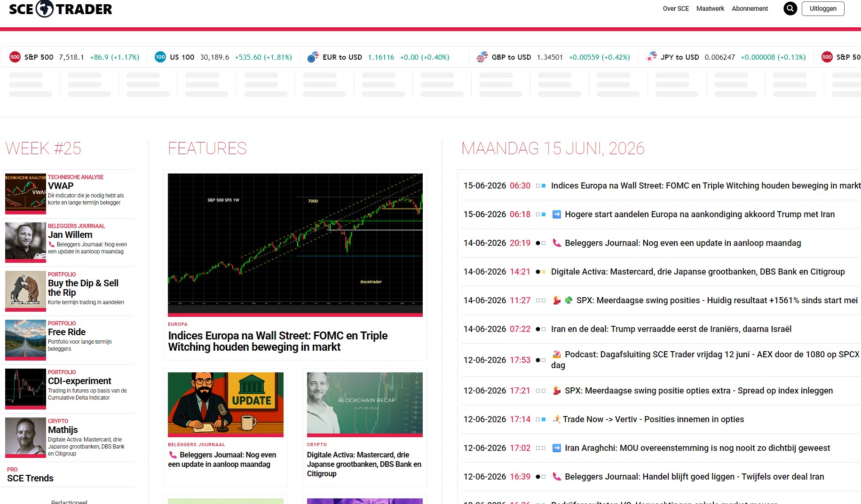Click the CDI-experiment candlestick thumbnail
Screen dimensions: 861x504
tap(25, 389)
